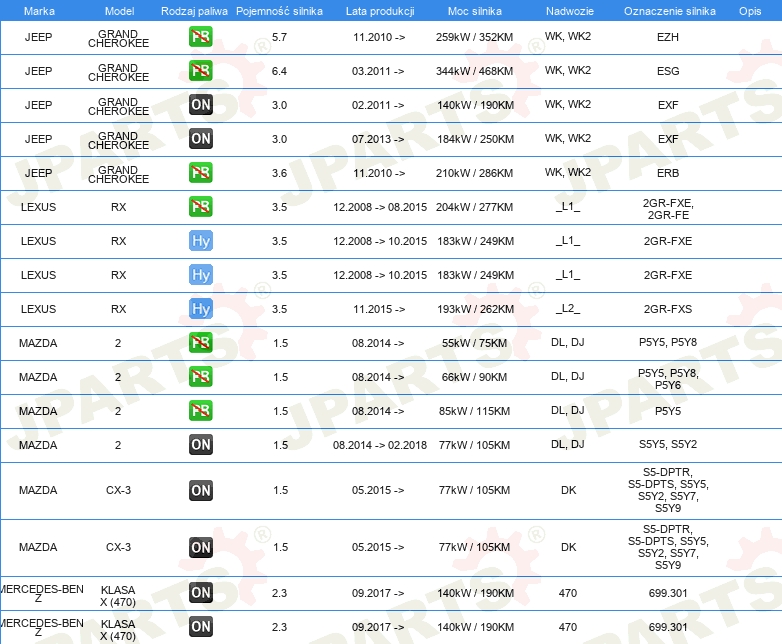Click the PB icon for the Mazda 2 85kW
782x644 pixels.
[x=201, y=411]
